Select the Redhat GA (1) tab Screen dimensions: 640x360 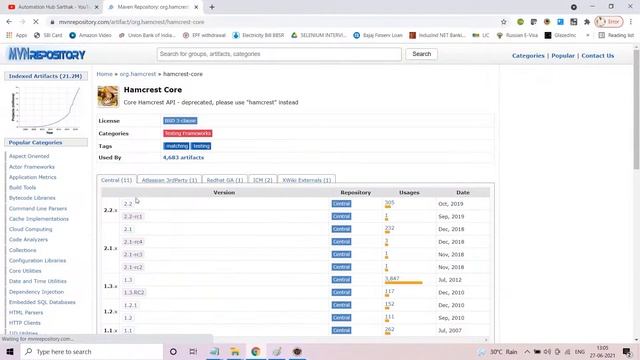pyautogui.click(x=224, y=180)
